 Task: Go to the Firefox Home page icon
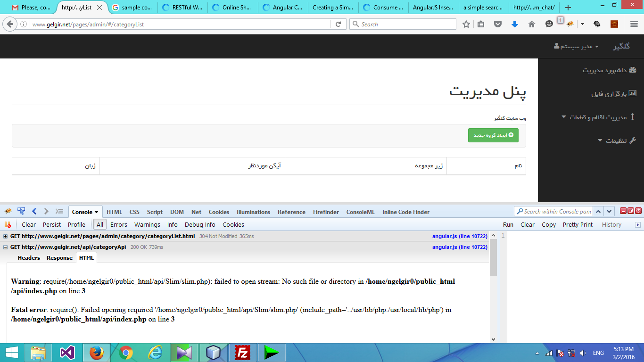(x=532, y=24)
